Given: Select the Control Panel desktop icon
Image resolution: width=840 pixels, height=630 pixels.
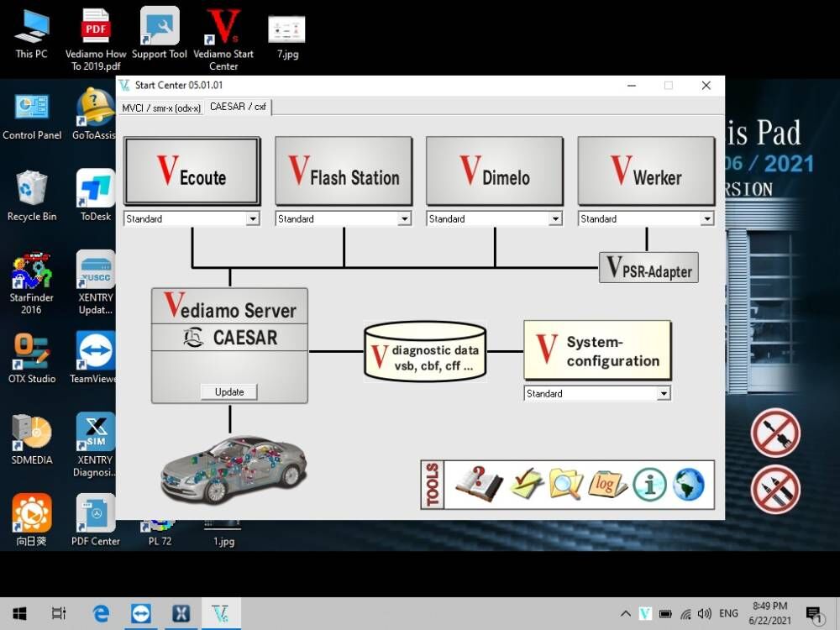Looking at the screenshot, I should 32,116.
